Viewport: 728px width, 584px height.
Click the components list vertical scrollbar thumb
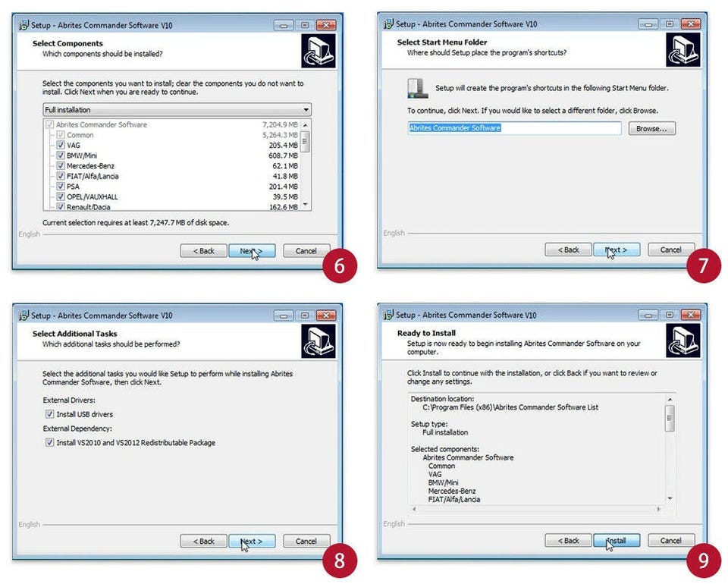pyautogui.click(x=305, y=142)
